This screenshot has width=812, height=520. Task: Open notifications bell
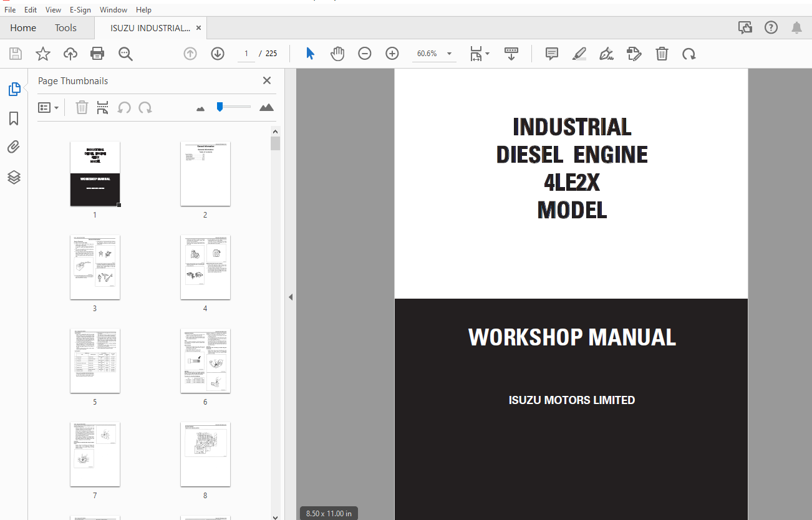(796, 27)
